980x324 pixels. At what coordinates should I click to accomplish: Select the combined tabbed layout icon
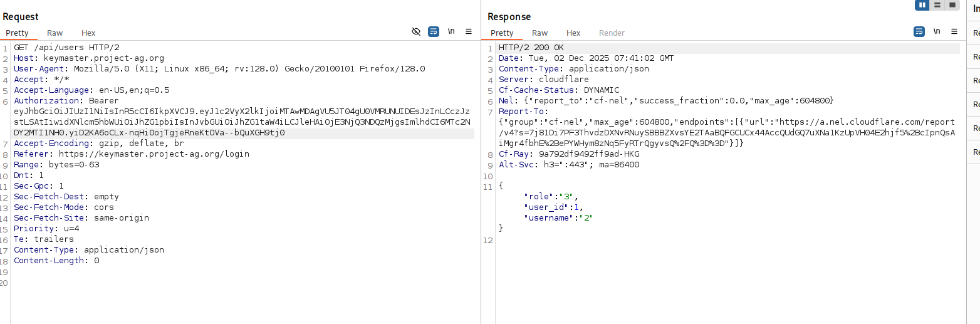click(952, 5)
